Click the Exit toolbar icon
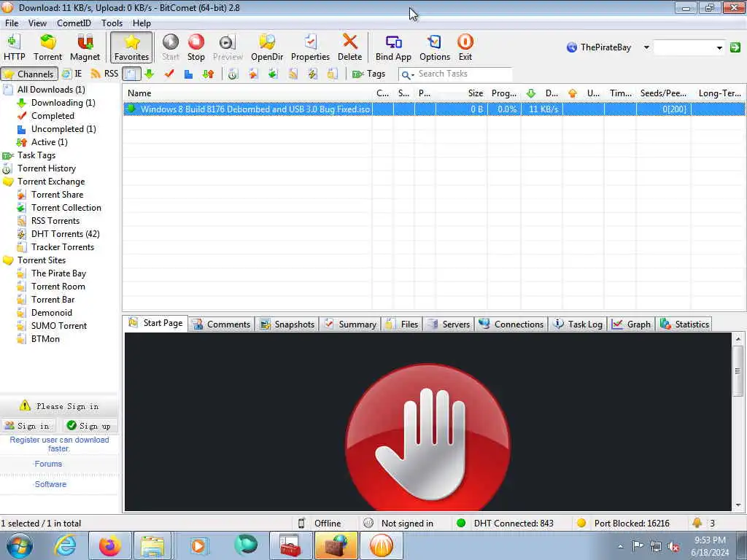747x560 pixels. (x=465, y=47)
